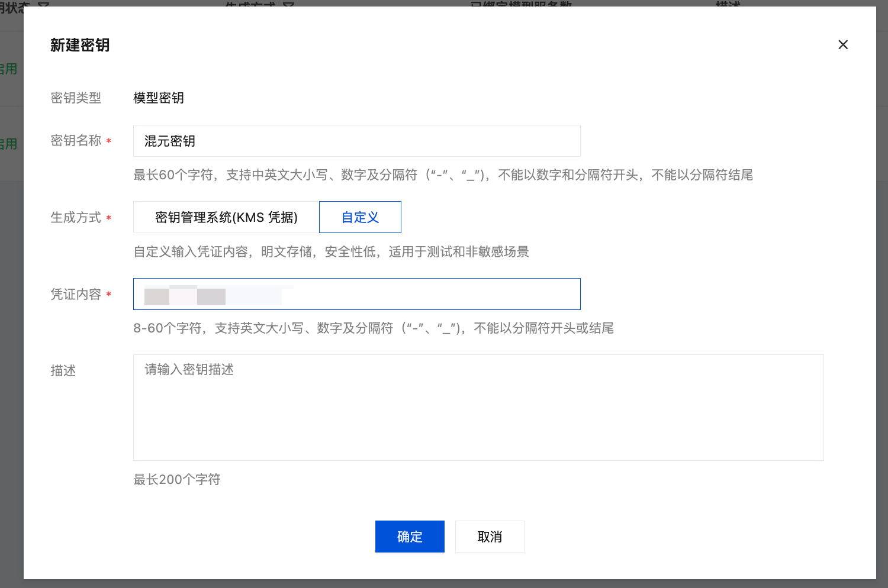Click the red asterisk beside 密钥名称

point(109,141)
